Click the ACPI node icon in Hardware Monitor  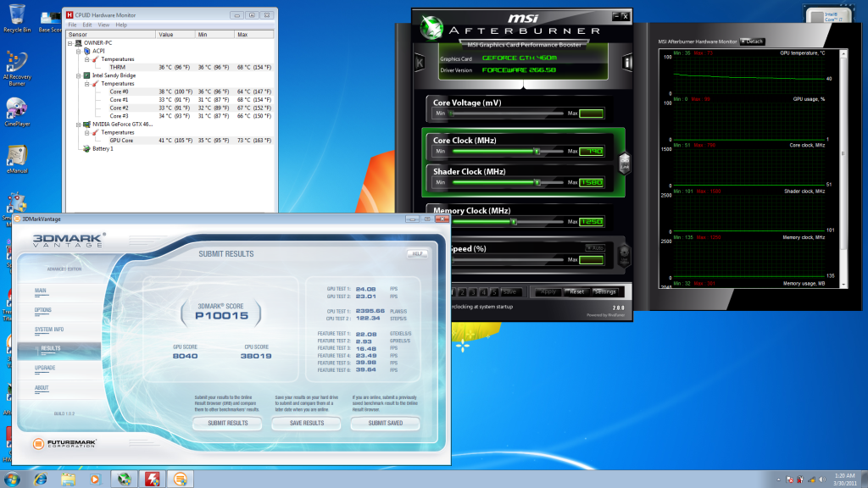tap(87, 51)
